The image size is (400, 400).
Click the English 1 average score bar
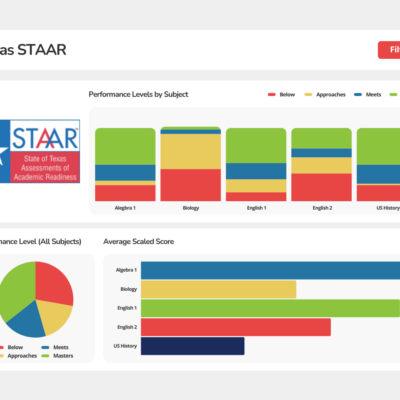[x=270, y=308]
